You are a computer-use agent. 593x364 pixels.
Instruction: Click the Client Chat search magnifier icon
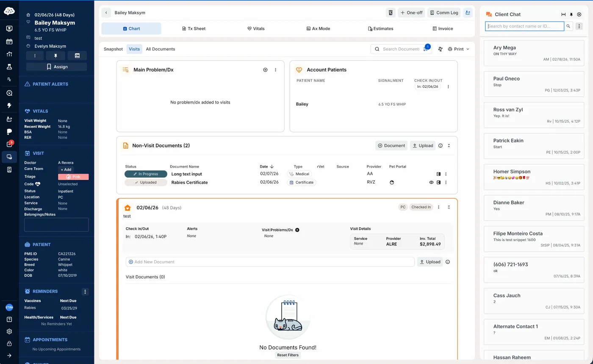tap(569, 26)
